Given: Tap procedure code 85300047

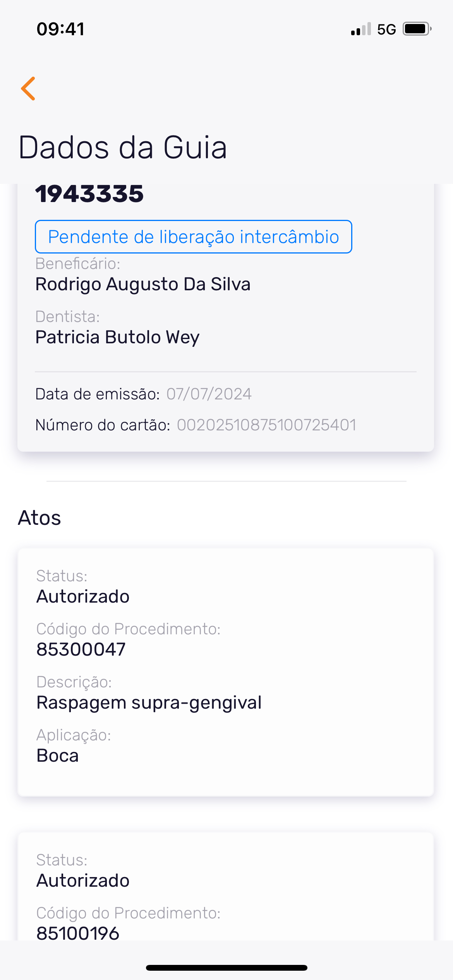Looking at the screenshot, I should (81, 649).
